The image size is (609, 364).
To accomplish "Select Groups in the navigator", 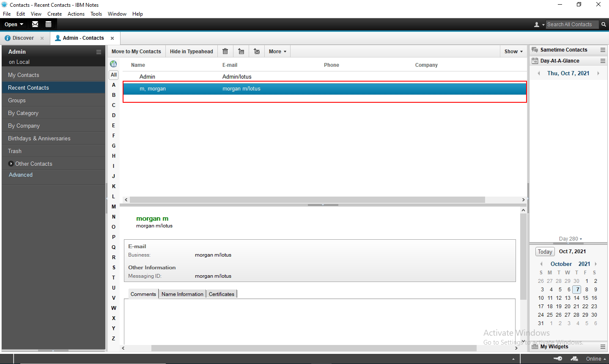I will (x=53, y=100).
